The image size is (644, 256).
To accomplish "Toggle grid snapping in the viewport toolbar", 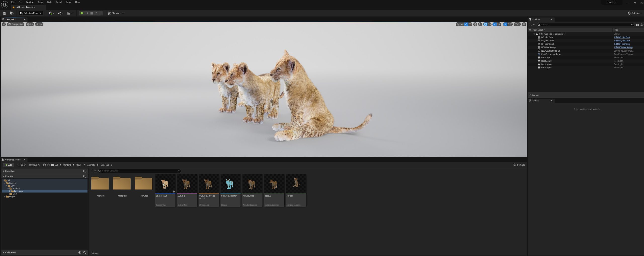I will pos(485,24).
